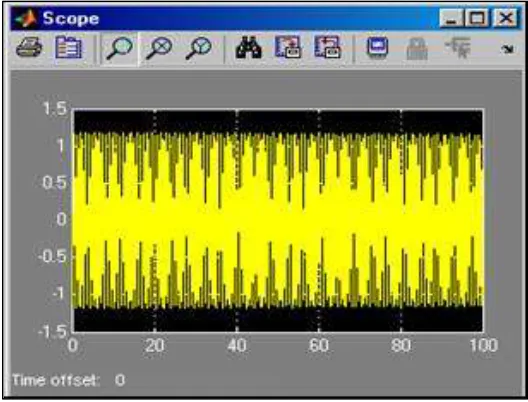Viewport: 528px width, 402px height.
Task: Expand the toolbar overflow arrow
Action: pyautogui.click(x=507, y=49)
